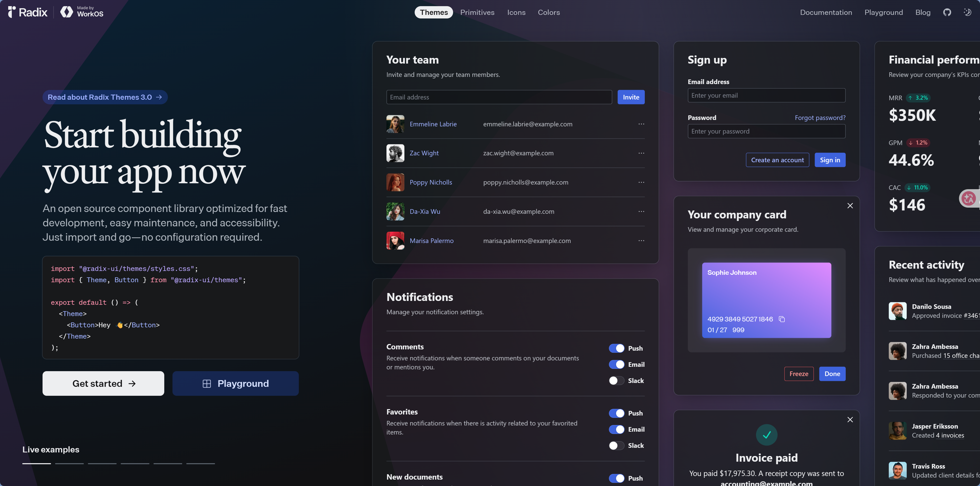Turn off Favorites Email notifications
980x486 pixels.
pos(616,429)
